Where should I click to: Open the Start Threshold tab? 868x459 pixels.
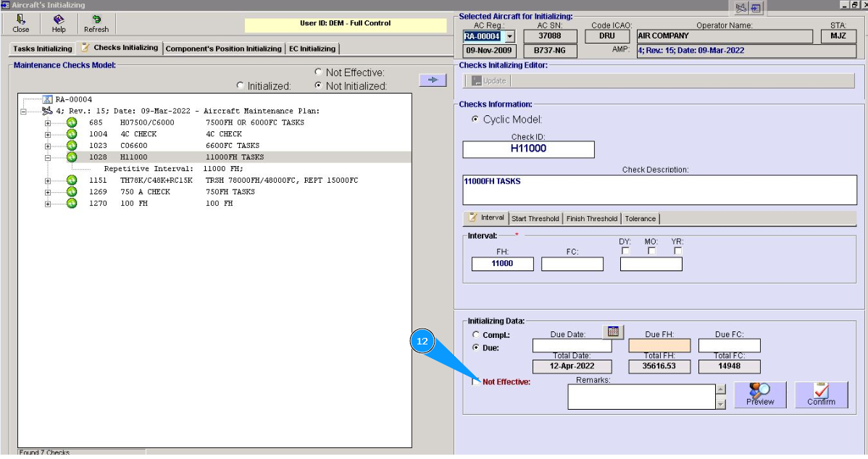(x=535, y=218)
